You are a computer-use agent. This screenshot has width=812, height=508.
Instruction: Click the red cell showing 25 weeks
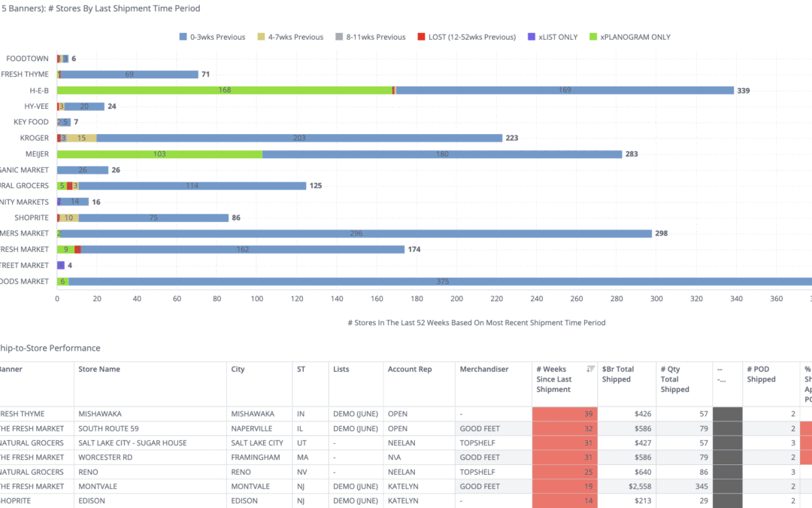[565, 472]
